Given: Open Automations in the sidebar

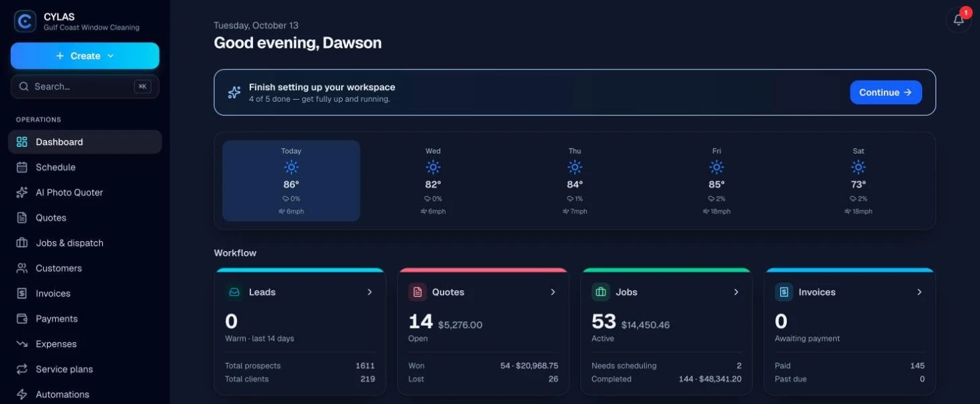Looking at the screenshot, I should pos(85,395).
